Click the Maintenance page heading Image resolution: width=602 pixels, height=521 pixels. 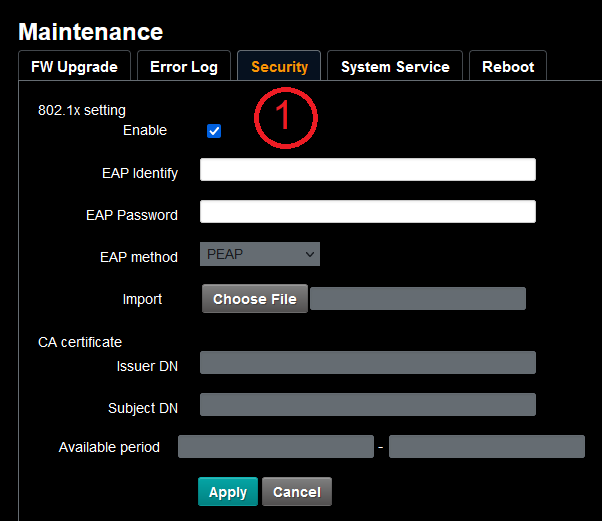(90, 32)
